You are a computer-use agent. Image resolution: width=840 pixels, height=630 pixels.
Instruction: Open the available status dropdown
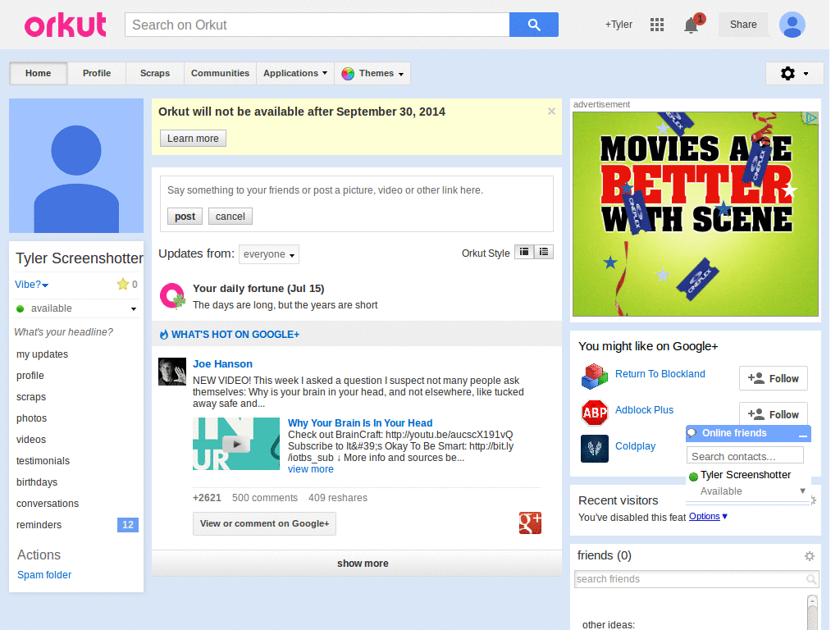pos(76,308)
